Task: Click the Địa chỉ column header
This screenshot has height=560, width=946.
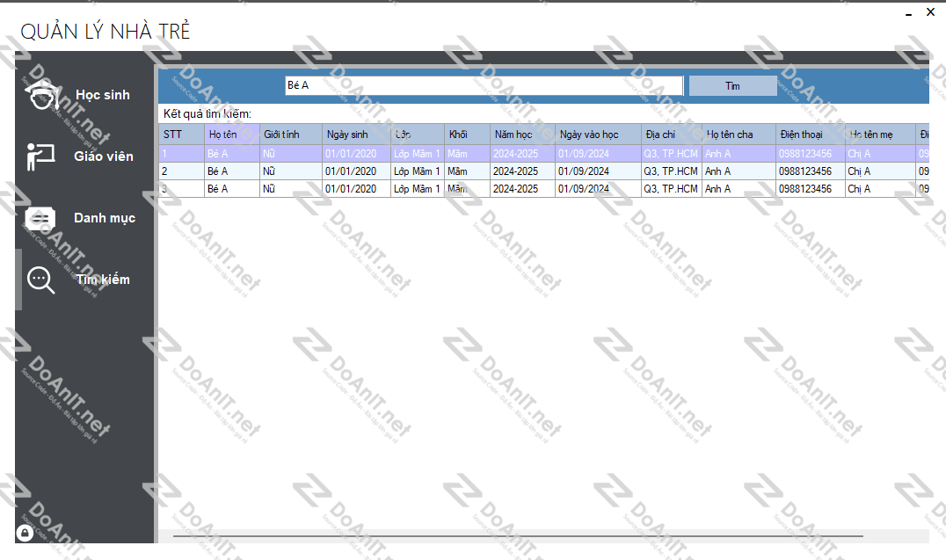Action: (672, 135)
